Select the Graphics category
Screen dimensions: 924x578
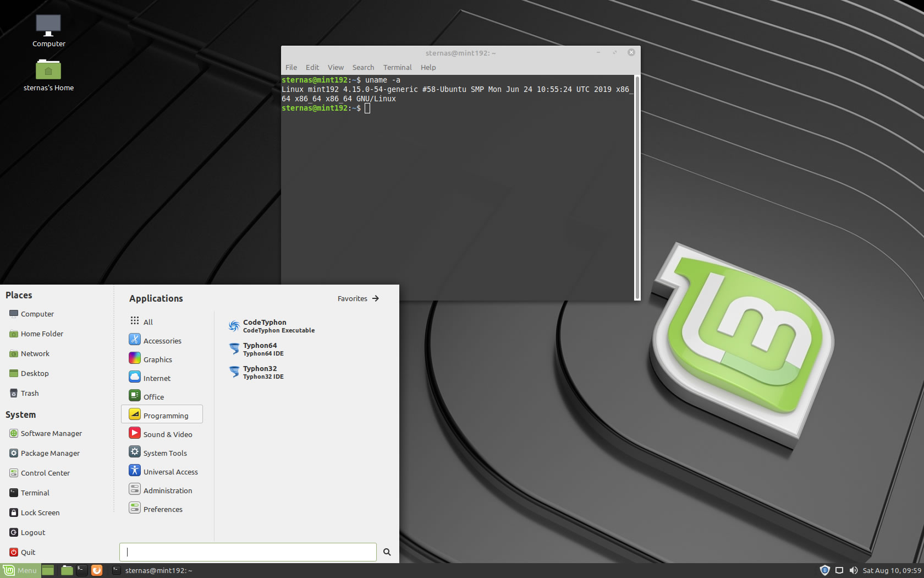162,359
